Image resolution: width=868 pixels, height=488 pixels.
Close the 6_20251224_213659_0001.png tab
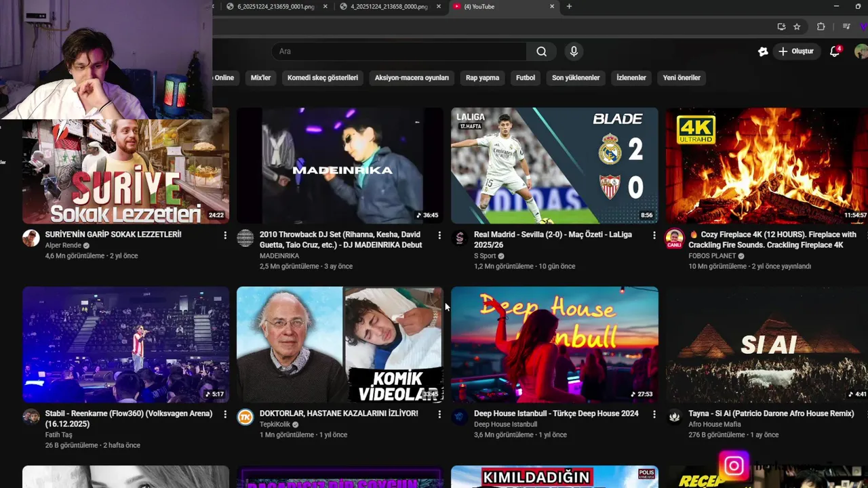tap(325, 7)
